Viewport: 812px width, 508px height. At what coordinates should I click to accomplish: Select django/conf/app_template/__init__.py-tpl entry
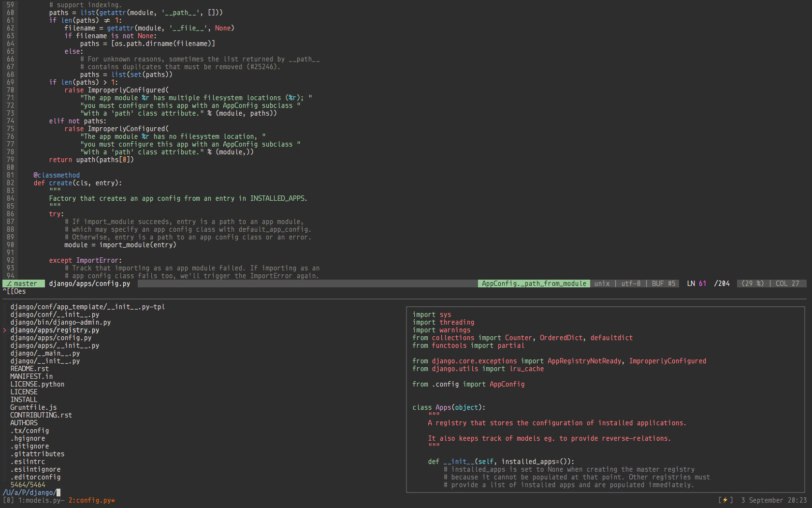coord(87,307)
